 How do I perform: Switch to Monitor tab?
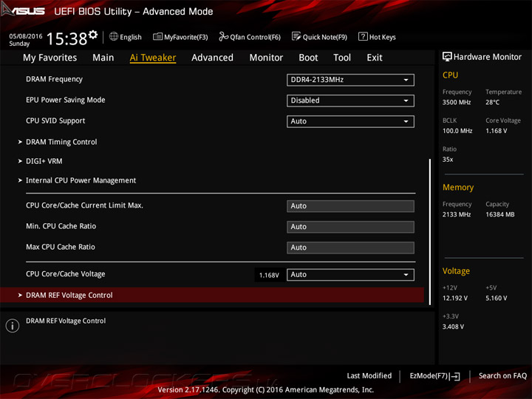click(266, 58)
